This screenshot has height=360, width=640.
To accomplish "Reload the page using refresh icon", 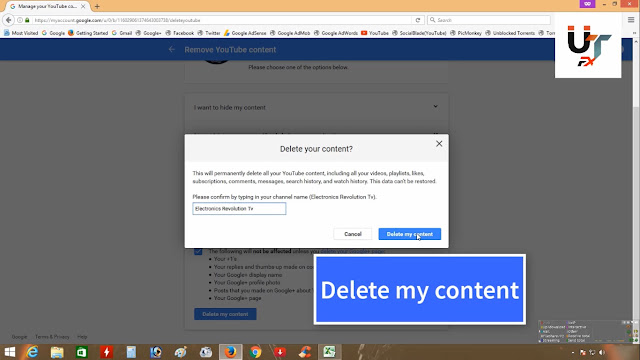I will pos(418,20).
